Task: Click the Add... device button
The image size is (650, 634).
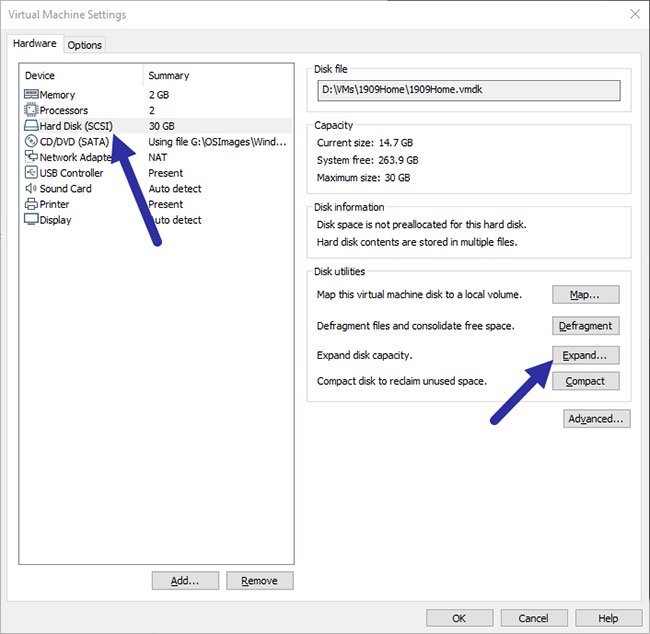Action: pos(185,581)
